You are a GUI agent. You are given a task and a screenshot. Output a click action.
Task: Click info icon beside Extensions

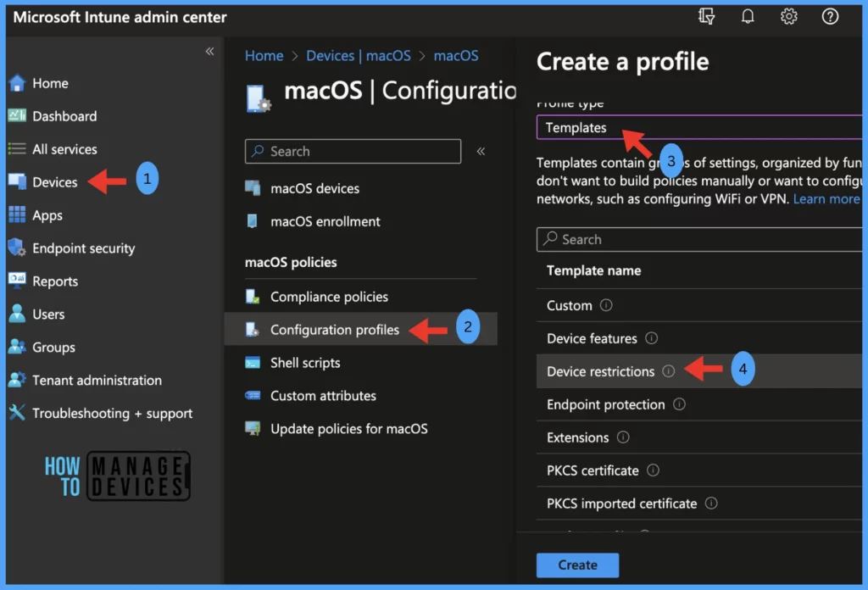click(x=623, y=437)
